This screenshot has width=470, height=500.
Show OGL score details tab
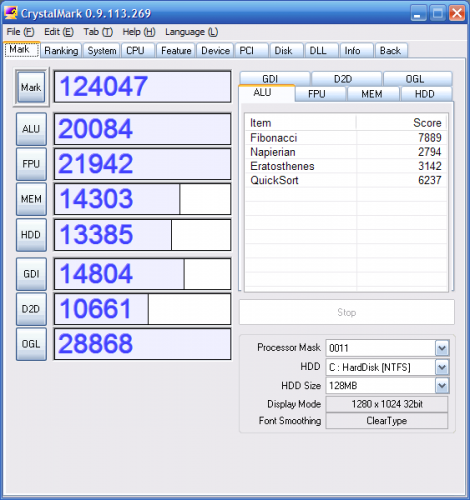point(418,78)
